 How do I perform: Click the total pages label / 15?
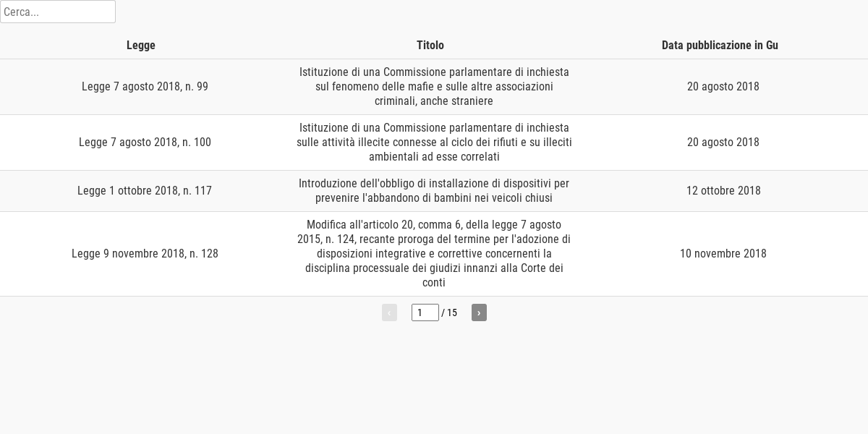449,312
